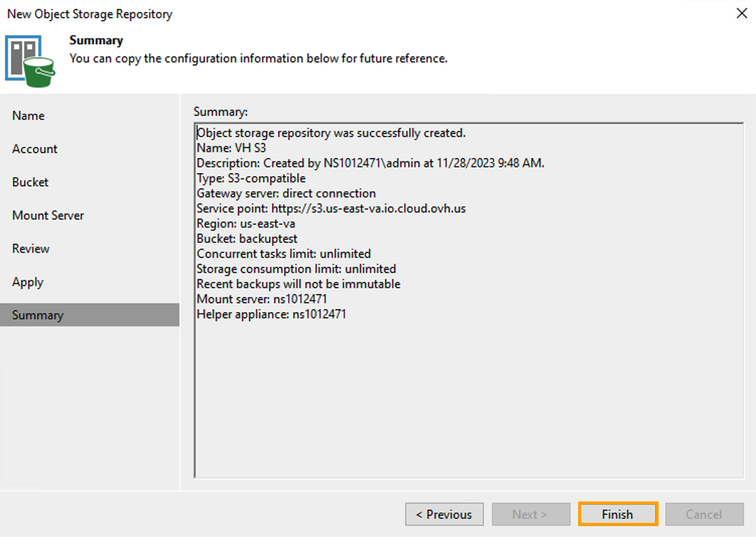Open the Bucket configuration step

coord(30,182)
